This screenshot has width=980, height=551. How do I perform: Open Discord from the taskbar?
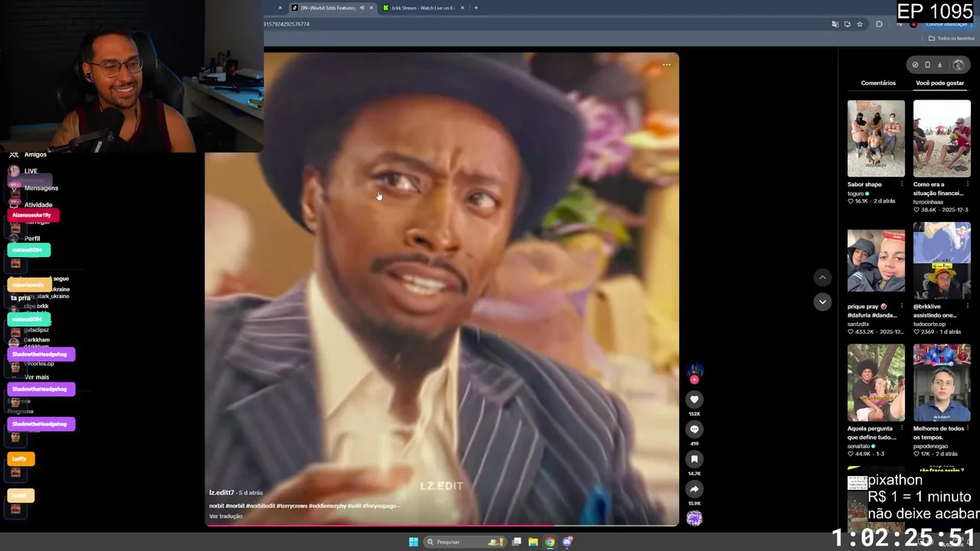coord(567,542)
